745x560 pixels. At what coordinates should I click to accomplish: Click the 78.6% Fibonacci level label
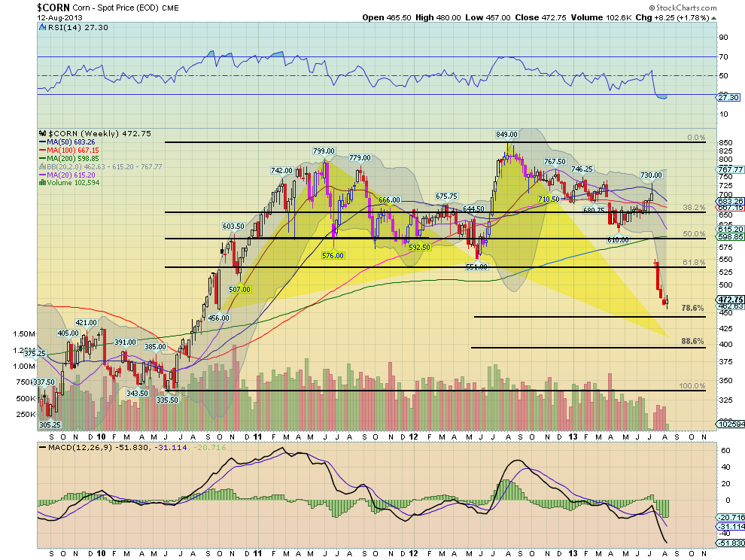(693, 308)
